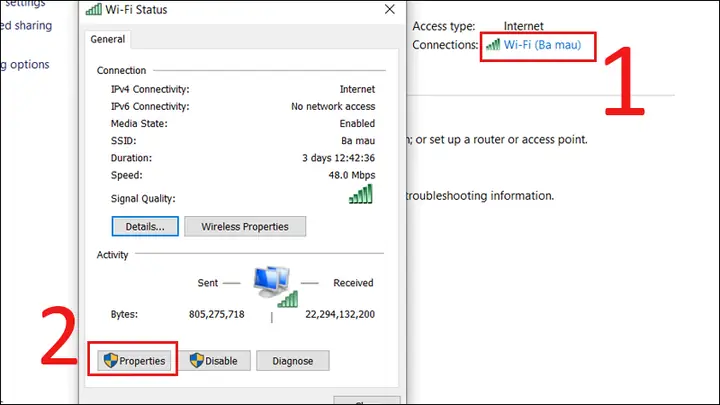Click the Properties button with shield icon
This screenshot has height=405, width=720.
pos(134,361)
